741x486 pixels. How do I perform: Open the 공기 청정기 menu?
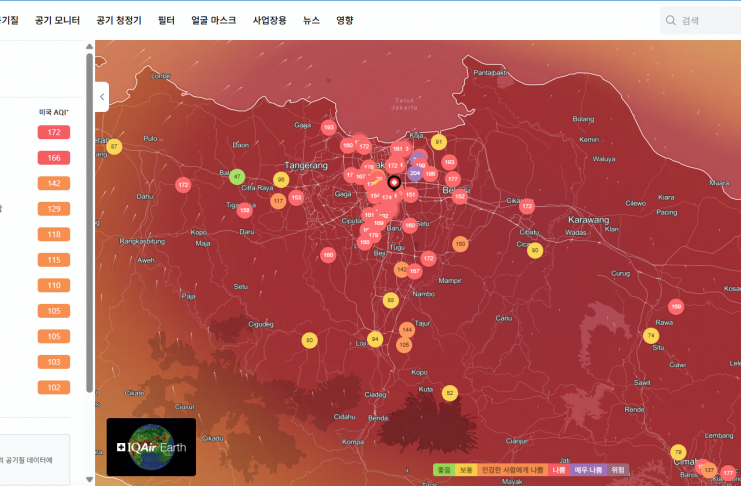[119, 20]
